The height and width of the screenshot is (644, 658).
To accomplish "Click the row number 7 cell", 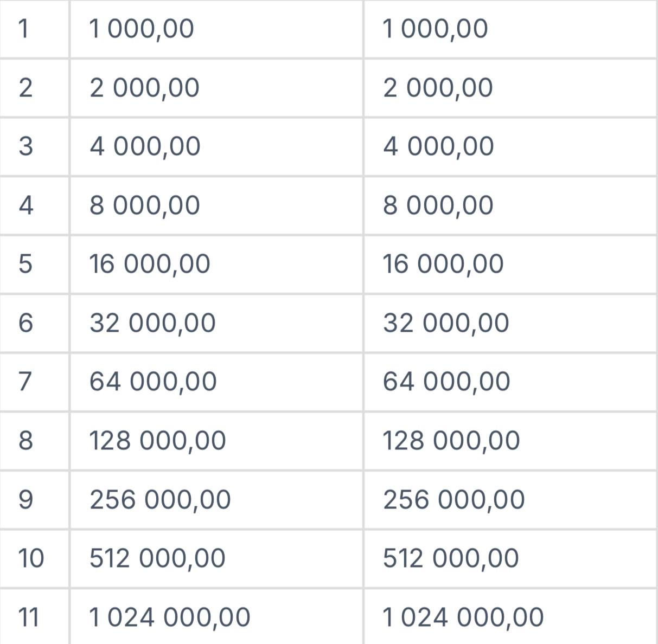I will point(25,382).
